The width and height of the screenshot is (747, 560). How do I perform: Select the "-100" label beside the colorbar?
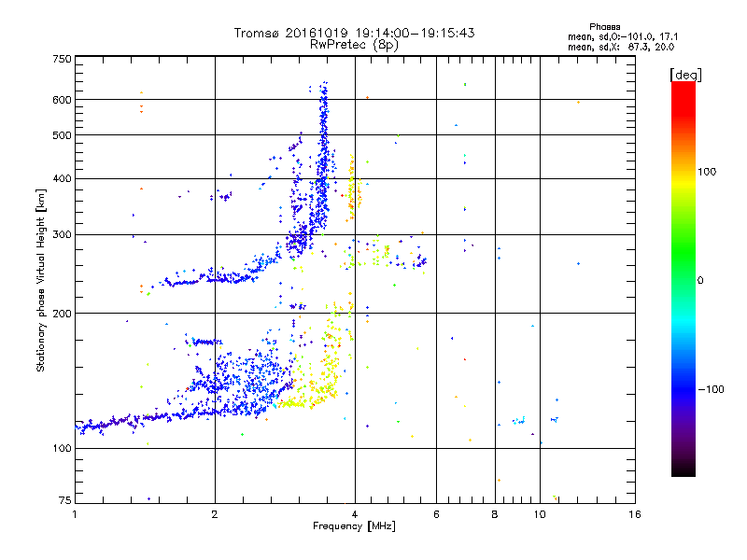point(711,389)
